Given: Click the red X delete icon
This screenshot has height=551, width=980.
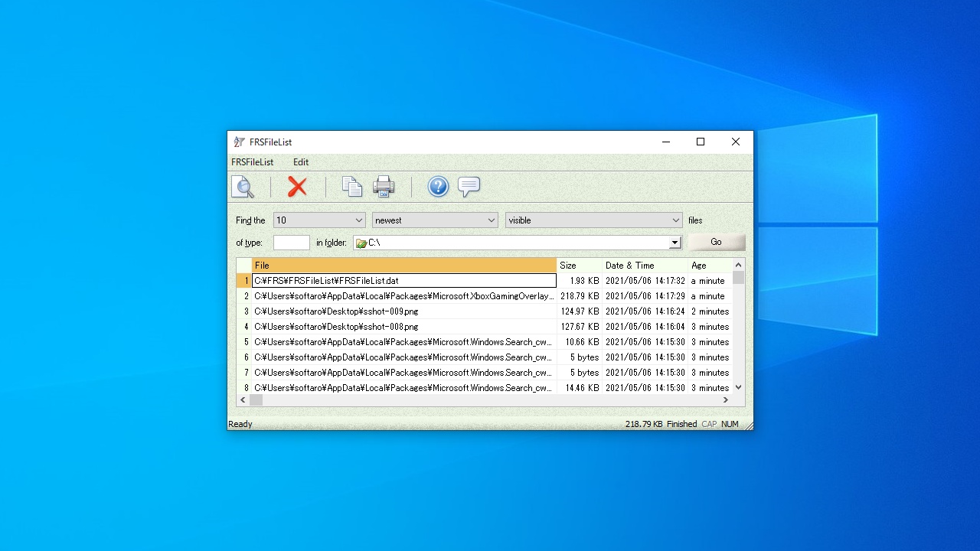Looking at the screenshot, I should point(297,187).
